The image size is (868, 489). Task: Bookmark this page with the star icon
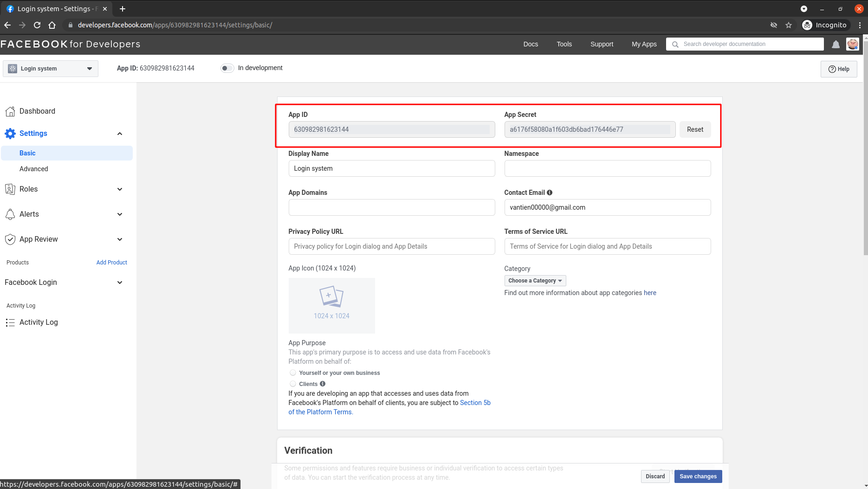click(x=788, y=25)
